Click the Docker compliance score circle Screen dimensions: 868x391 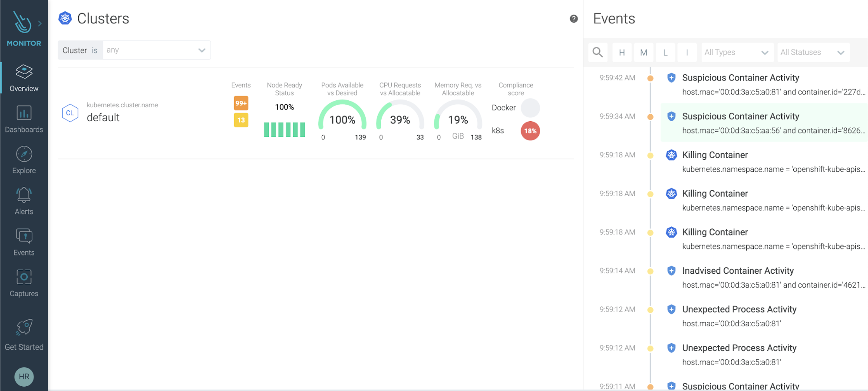(530, 108)
